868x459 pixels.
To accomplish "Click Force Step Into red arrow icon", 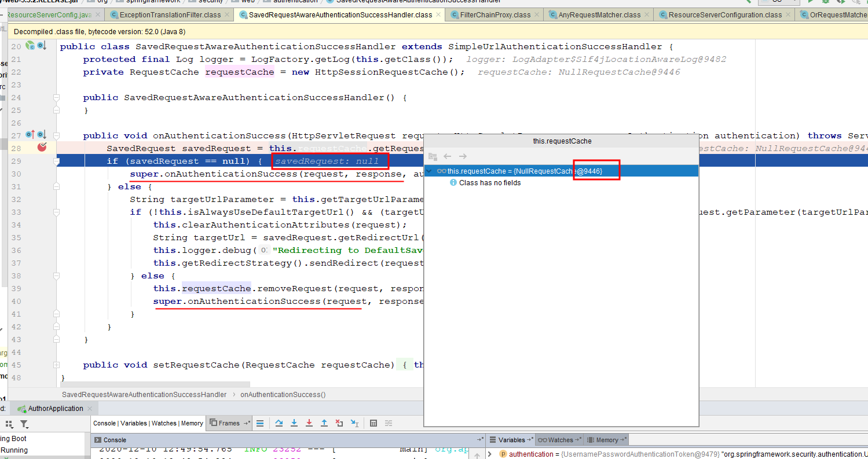I will coord(309,423).
